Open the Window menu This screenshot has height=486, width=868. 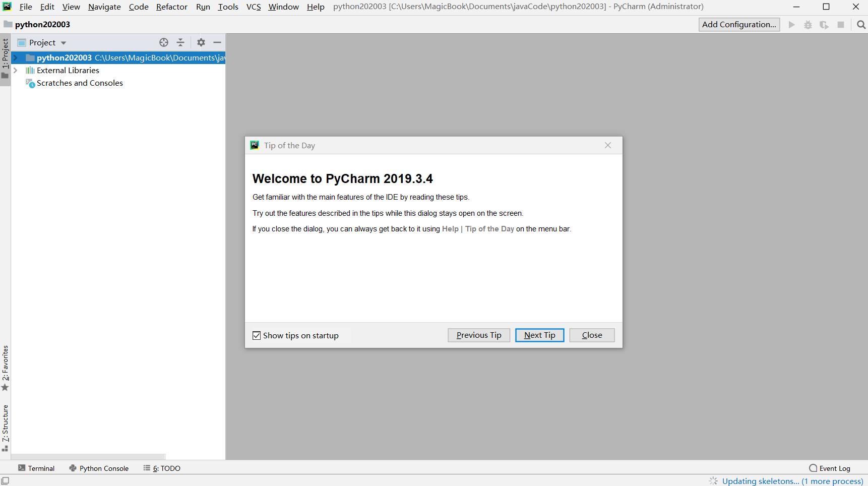point(283,7)
